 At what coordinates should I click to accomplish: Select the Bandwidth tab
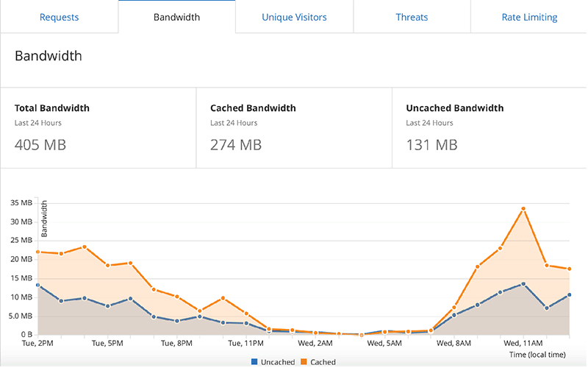pos(176,17)
